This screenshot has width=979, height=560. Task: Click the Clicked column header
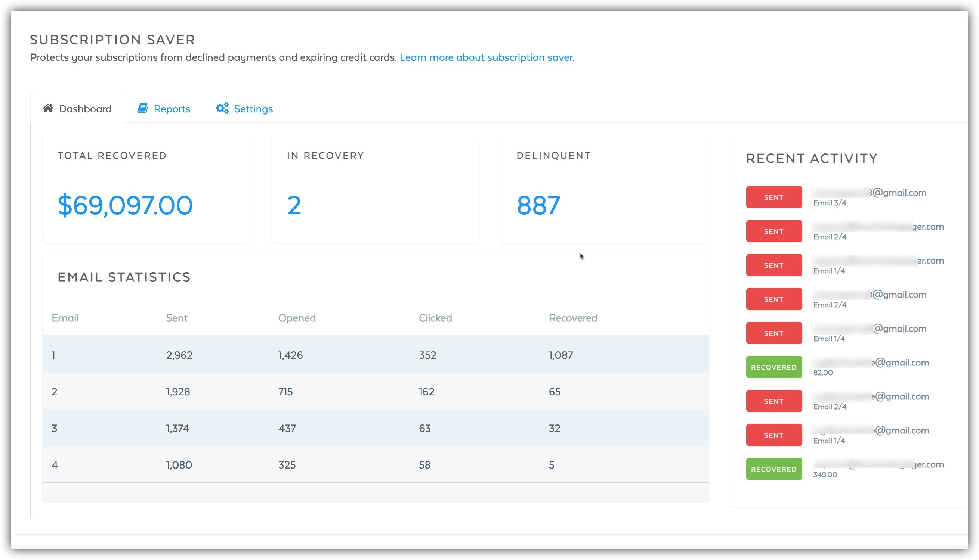(x=435, y=318)
